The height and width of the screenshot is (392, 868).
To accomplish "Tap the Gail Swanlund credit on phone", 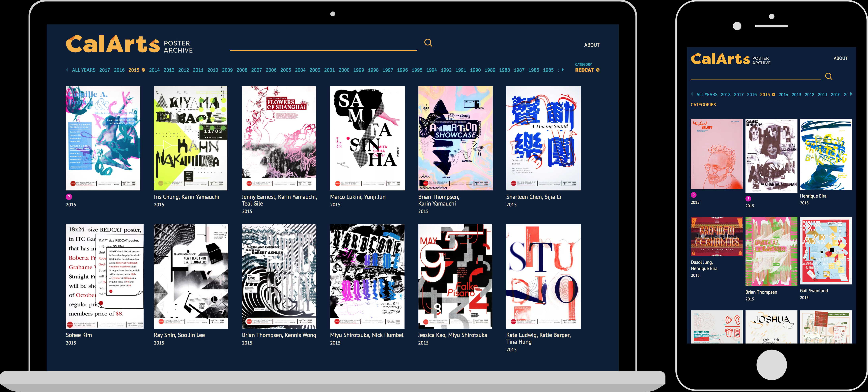I will (814, 291).
